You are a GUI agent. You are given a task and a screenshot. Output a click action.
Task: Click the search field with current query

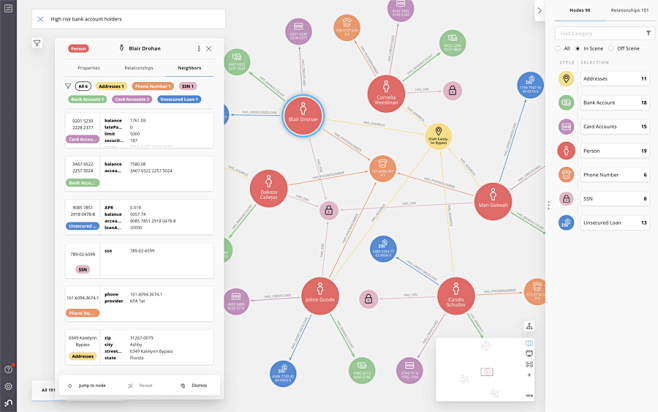click(128, 19)
